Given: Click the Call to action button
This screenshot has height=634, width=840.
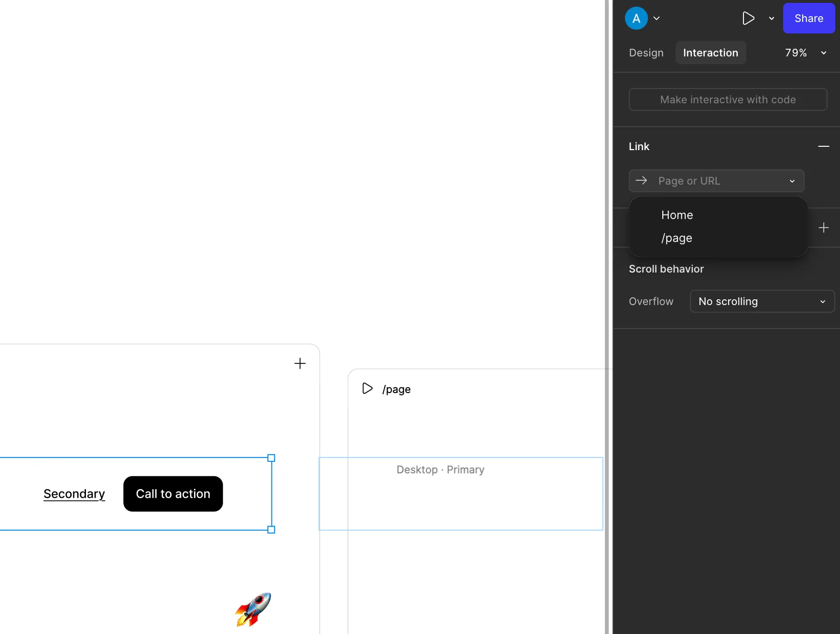Looking at the screenshot, I should coord(173,493).
